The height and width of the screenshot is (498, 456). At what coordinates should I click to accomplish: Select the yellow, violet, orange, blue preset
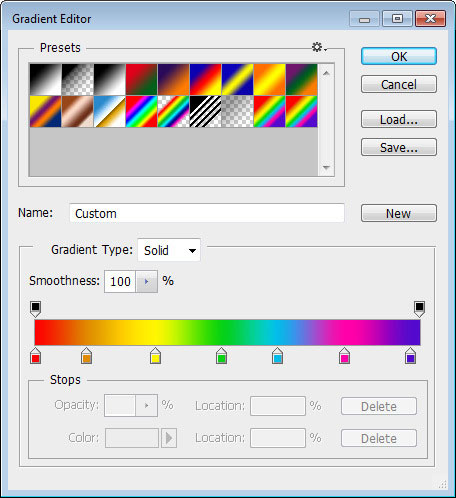click(46, 112)
